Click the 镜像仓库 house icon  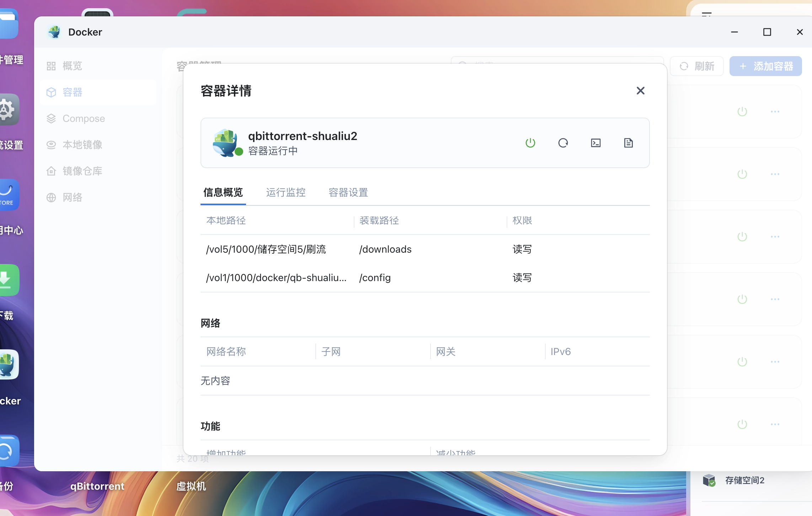(x=51, y=171)
